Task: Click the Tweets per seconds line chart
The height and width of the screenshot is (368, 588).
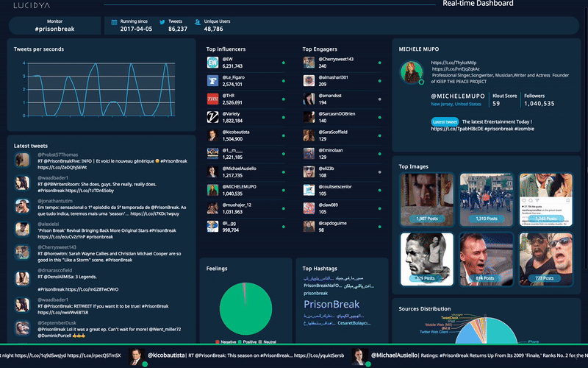Action: (101, 89)
